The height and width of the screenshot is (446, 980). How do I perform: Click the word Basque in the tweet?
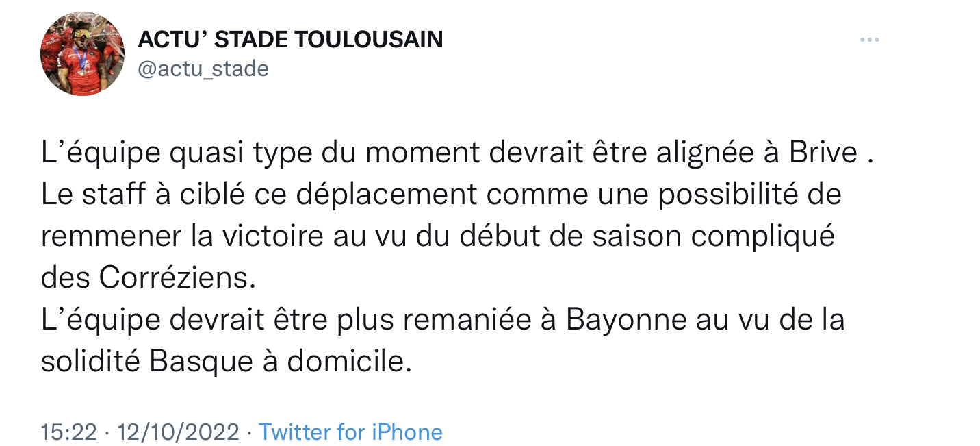201,362
